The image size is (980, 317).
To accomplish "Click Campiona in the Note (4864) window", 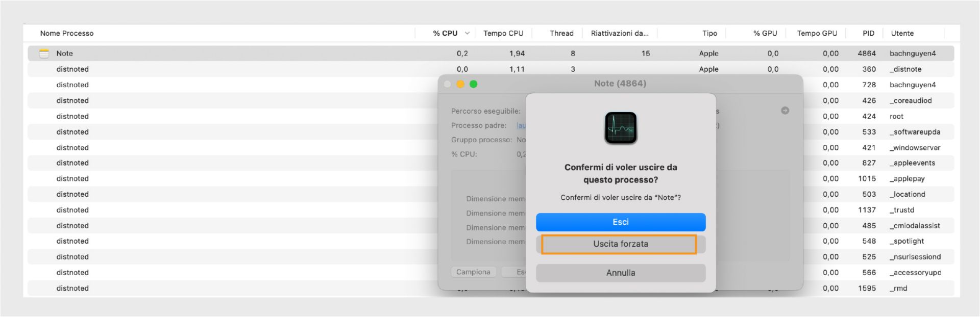I will click(x=473, y=272).
